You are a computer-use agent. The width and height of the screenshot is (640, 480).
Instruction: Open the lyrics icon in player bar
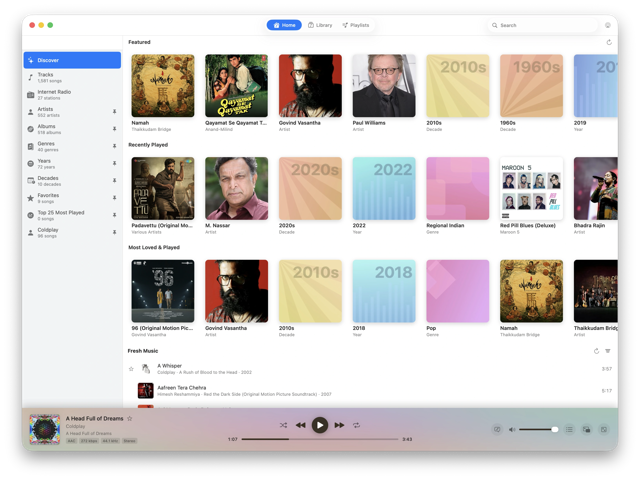(x=497, y=429)
